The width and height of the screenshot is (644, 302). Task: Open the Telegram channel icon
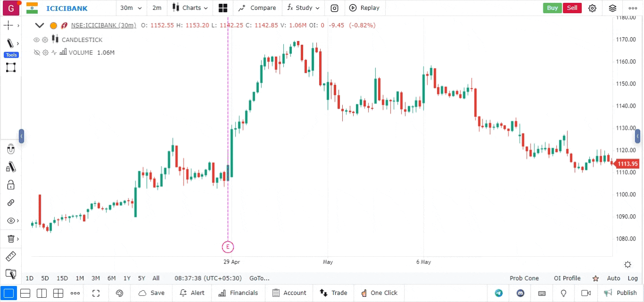499,293
